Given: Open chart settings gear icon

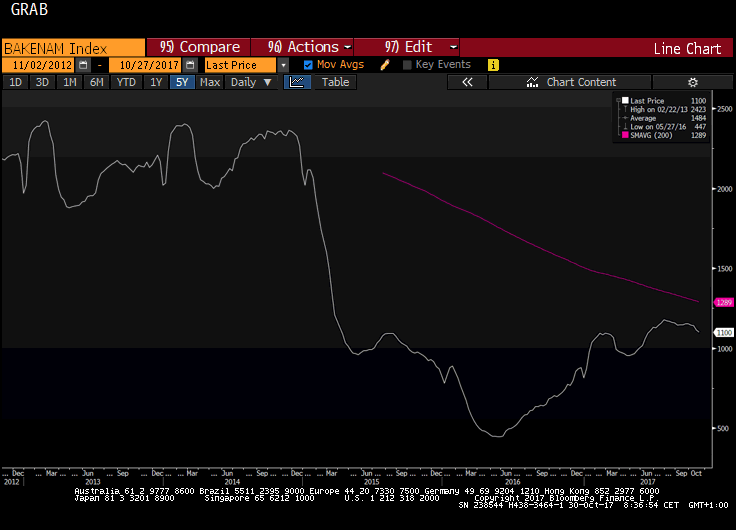Looking at the screenshot, I should click(693, 82).
